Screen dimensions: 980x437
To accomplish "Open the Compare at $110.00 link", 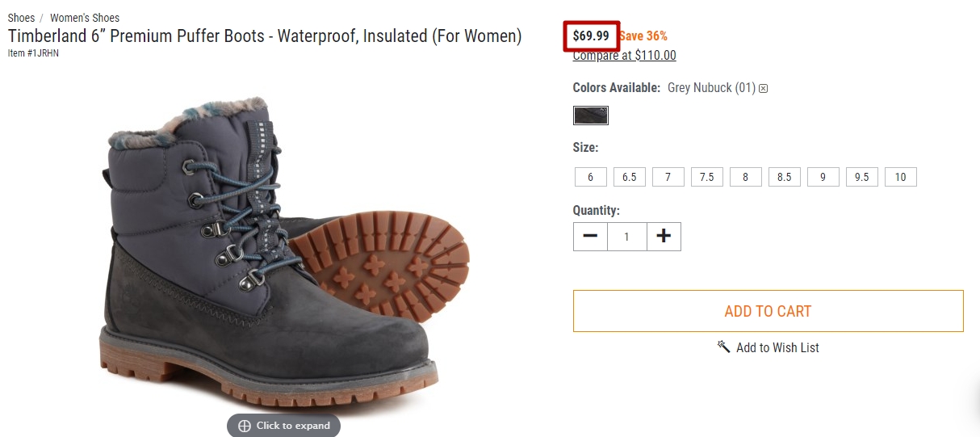I will click(625, 56).
